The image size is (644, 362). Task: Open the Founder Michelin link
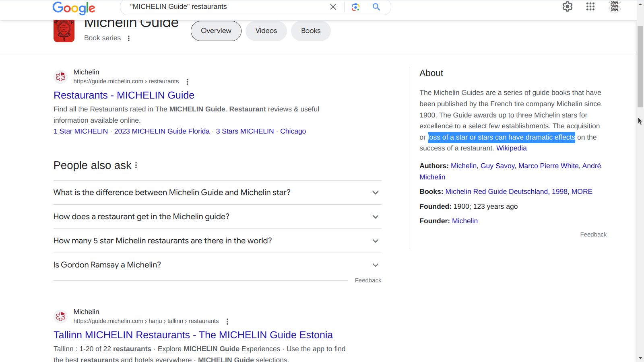(x=465, y=221)
